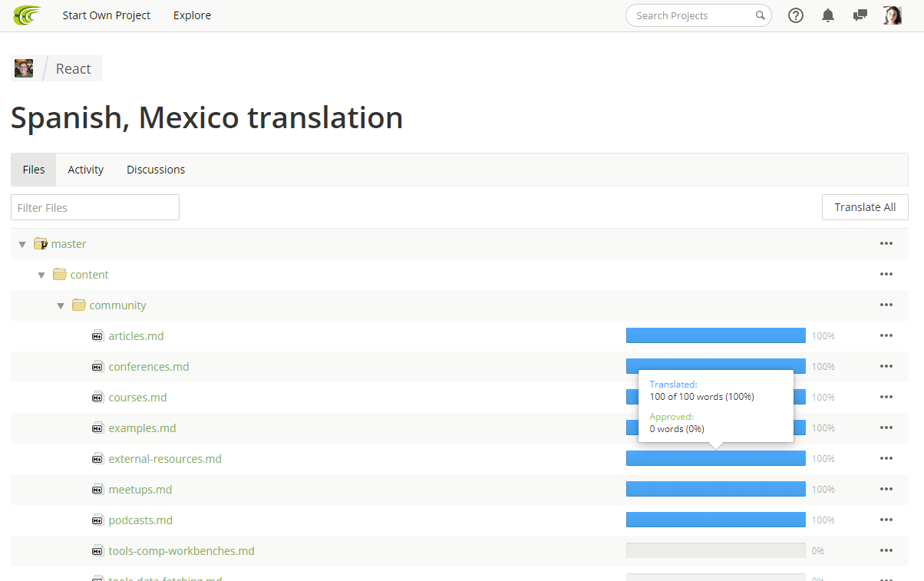Focus the Filter Files input
This screenshot has height=581, width=924.
[x=95, y=207]
